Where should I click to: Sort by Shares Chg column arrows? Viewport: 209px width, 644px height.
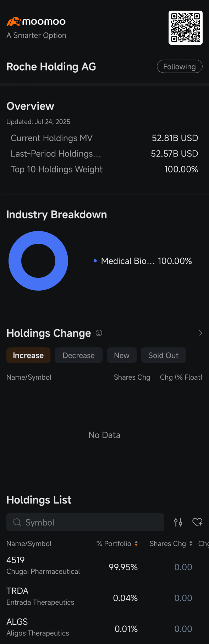(191, 544)
